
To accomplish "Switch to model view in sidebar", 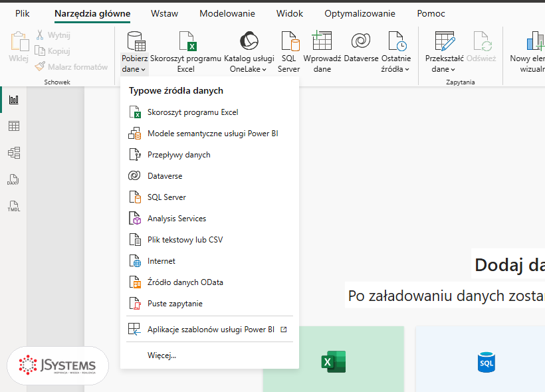I will coord(14,153).
